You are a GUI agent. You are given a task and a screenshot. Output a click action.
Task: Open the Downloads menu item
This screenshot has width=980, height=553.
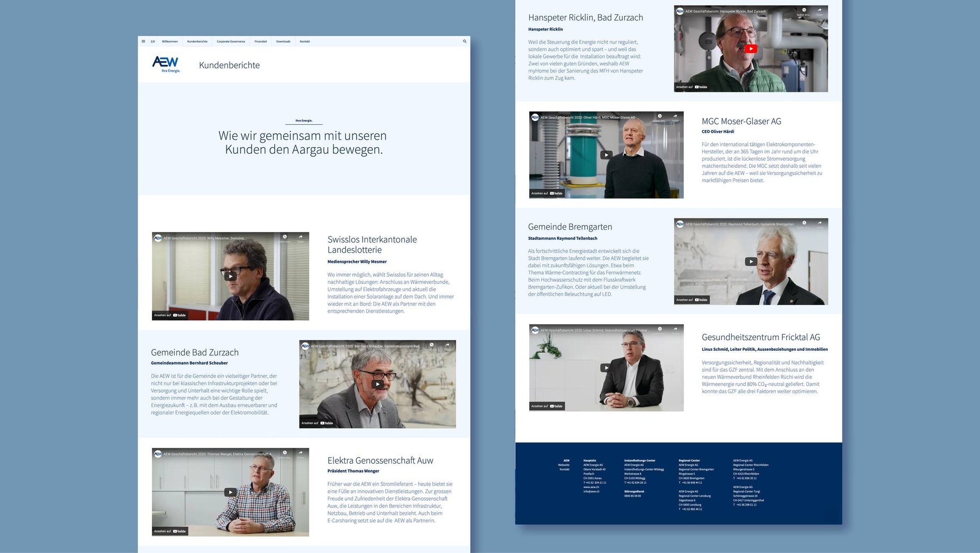tap(283, 41)
